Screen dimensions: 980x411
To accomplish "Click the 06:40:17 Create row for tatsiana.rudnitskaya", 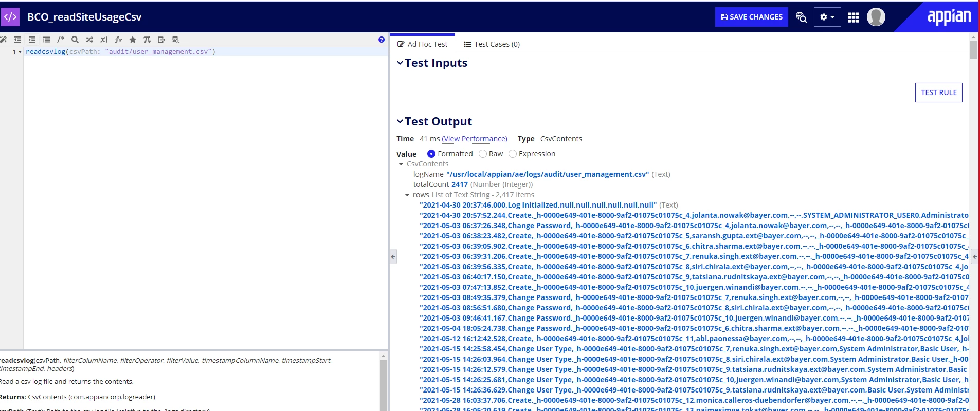I will tap(694, 277).
